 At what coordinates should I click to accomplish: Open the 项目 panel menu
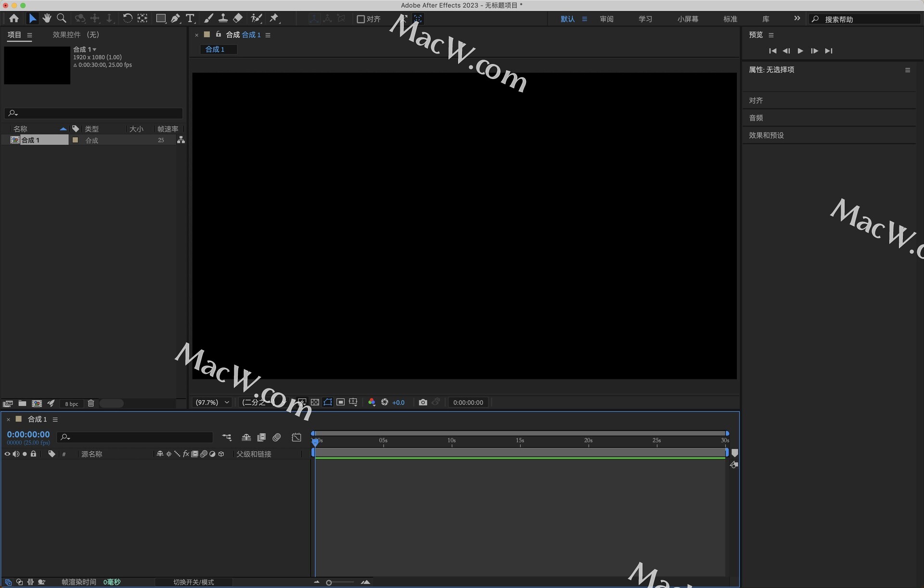(29, 35)
